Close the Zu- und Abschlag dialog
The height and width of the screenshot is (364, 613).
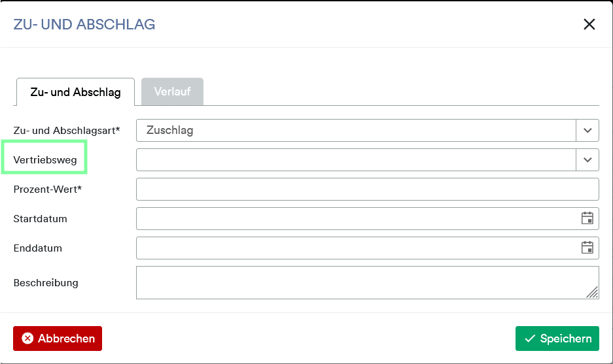click(589, 24)
